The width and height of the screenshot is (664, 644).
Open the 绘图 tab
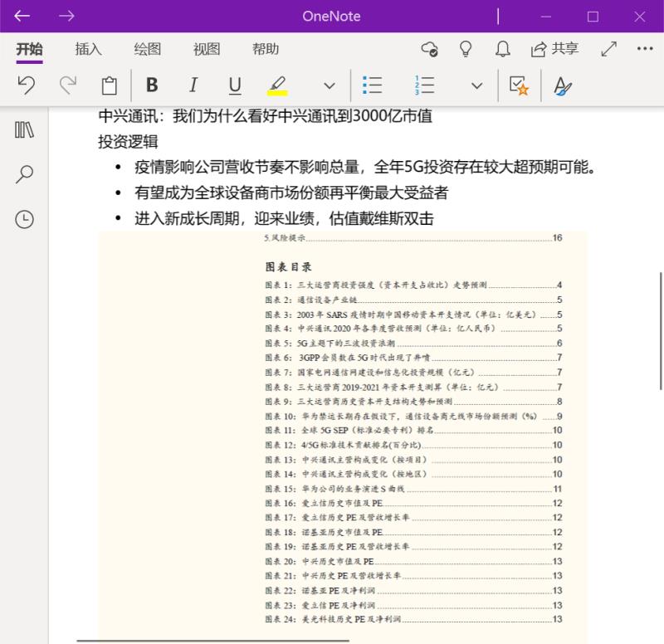click(x=148, y=49)
